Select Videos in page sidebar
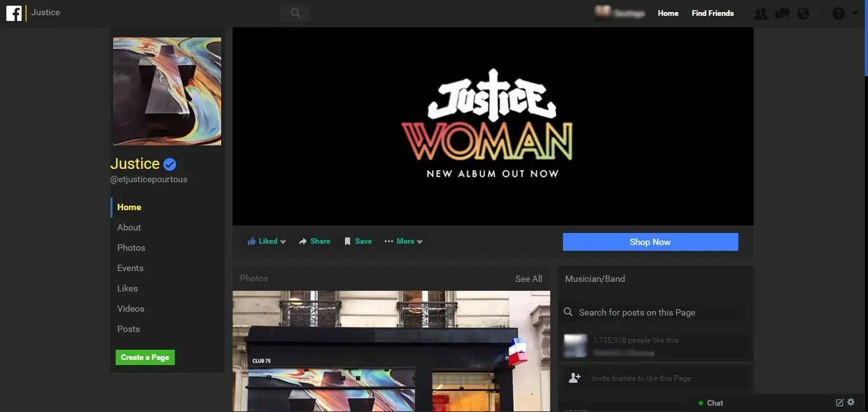Screen dimensions: 868x412 click(130, 309)
